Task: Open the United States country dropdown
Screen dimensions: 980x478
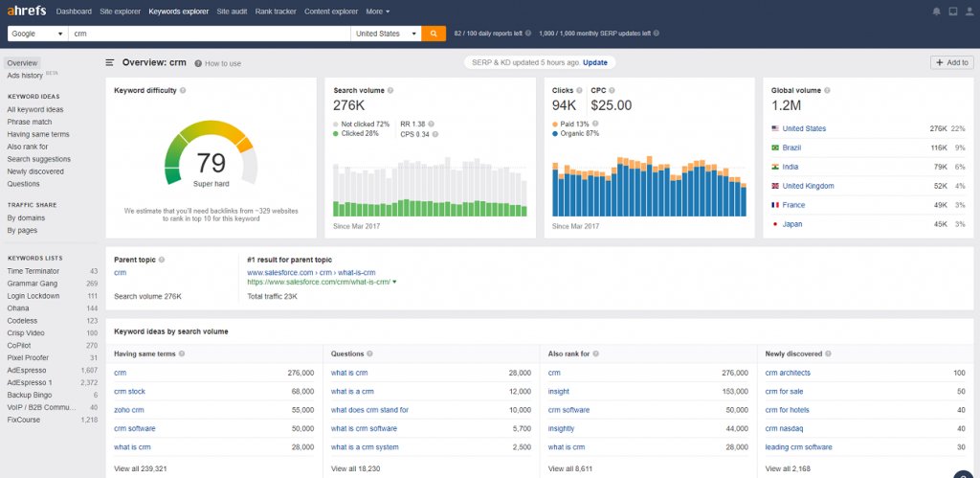Action: (386, 34)
